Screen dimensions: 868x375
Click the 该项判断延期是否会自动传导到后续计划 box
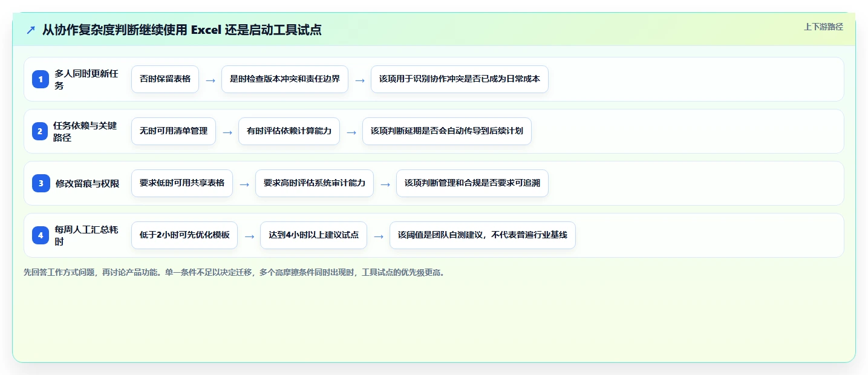pyautogui.click(x=447, y=131)
